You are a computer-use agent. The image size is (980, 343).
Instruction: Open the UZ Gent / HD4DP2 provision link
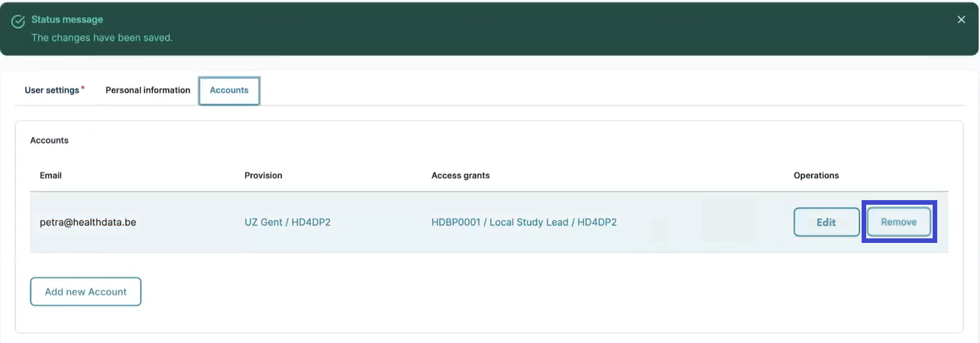coord(287,222)
